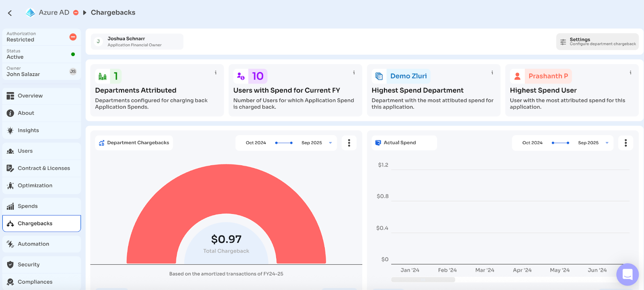Click the Insights lightbulb icon
This screenshot has height=290, width=644.
tap(10, 130)
